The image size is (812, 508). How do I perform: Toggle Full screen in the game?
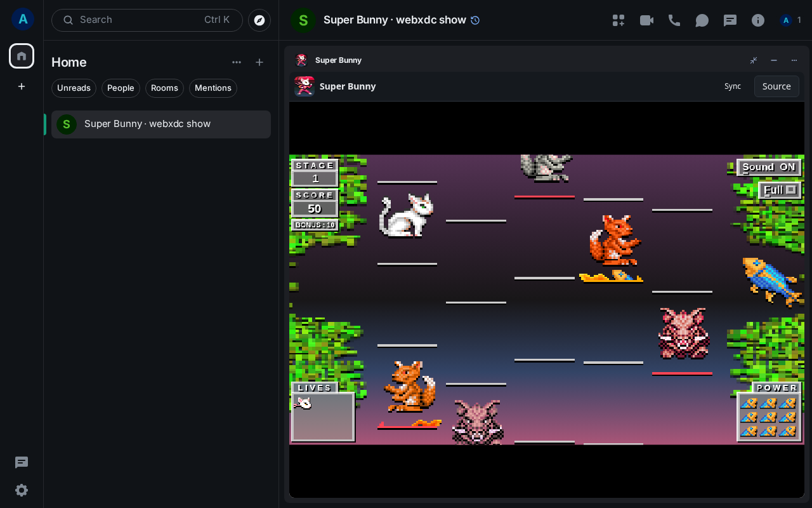780,190
